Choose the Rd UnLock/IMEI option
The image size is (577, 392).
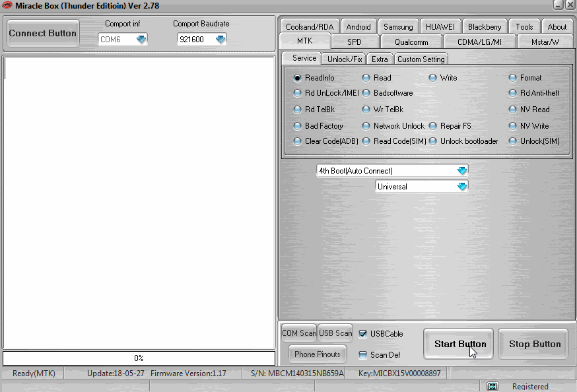[297, 94]
